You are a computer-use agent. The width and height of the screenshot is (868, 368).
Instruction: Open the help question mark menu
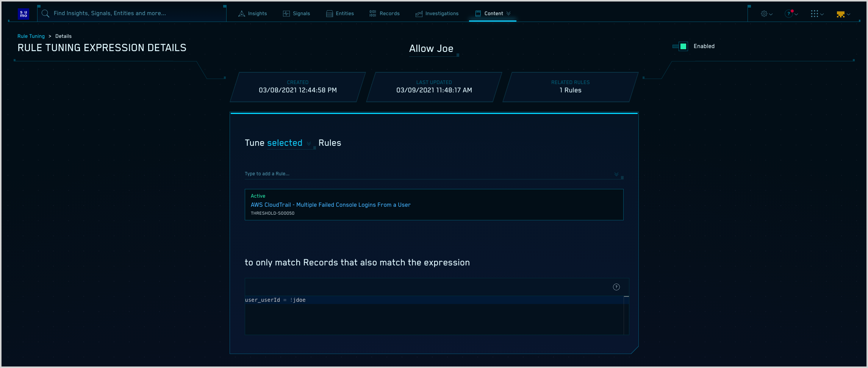[x=789, y=14]
